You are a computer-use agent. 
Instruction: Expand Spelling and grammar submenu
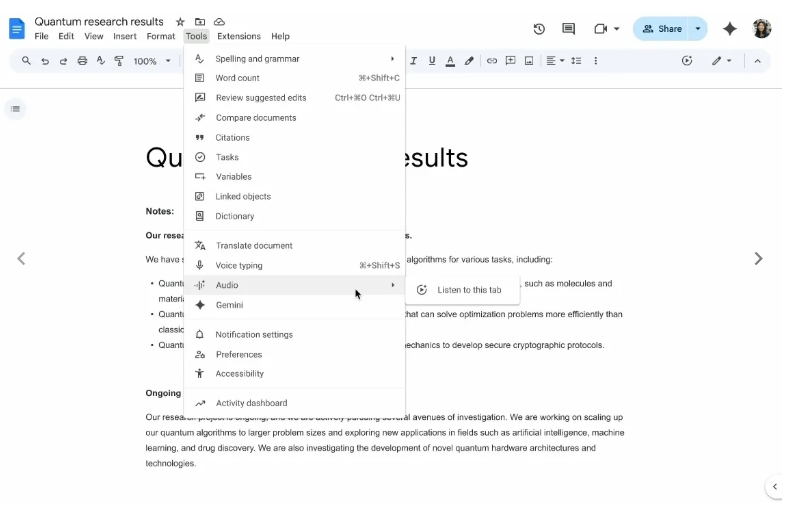coord(295,59)
